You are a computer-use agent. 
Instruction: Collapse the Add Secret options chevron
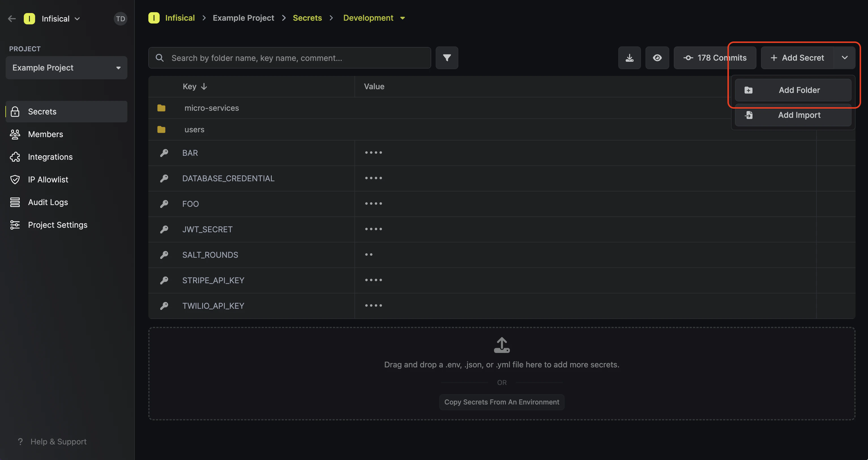click(845, 58)
